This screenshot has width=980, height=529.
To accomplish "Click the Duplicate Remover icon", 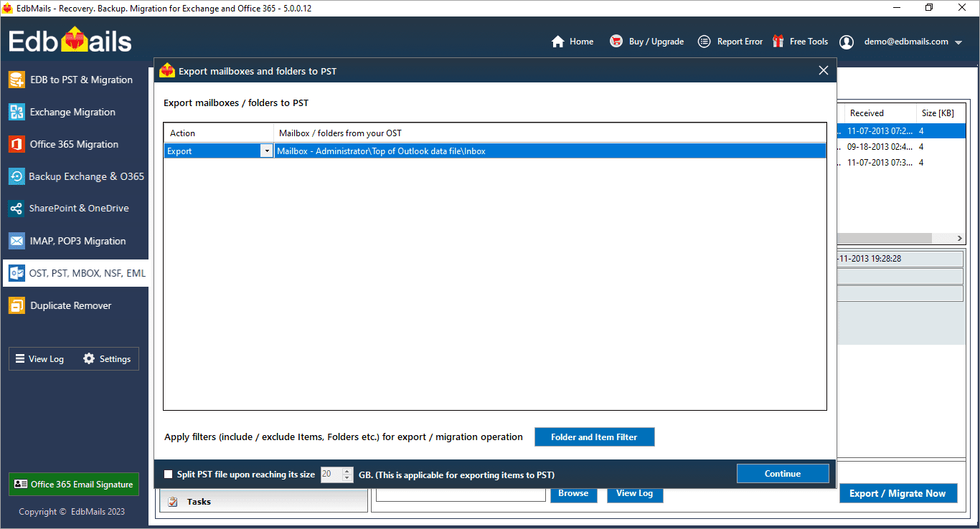I will [x=17, y=305].
